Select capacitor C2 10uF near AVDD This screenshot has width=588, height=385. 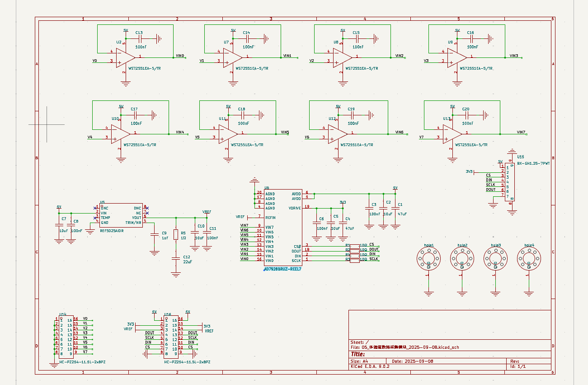coord(383,209)
